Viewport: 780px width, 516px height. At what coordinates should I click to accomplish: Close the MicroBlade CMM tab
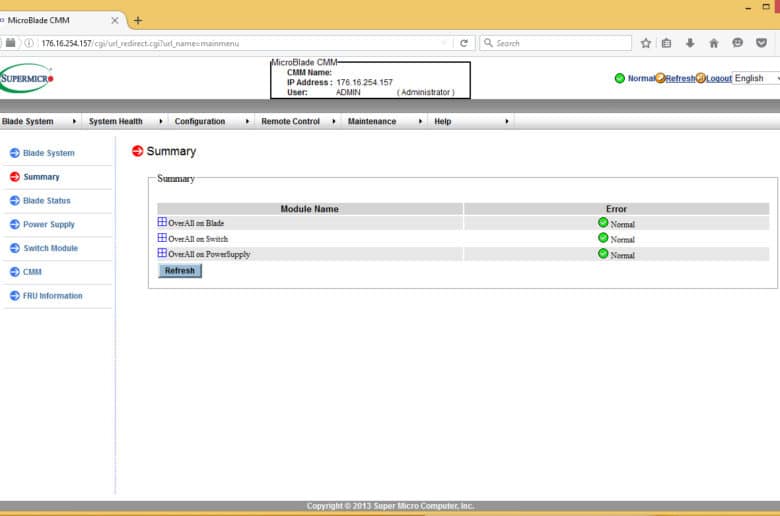(114, 20)
